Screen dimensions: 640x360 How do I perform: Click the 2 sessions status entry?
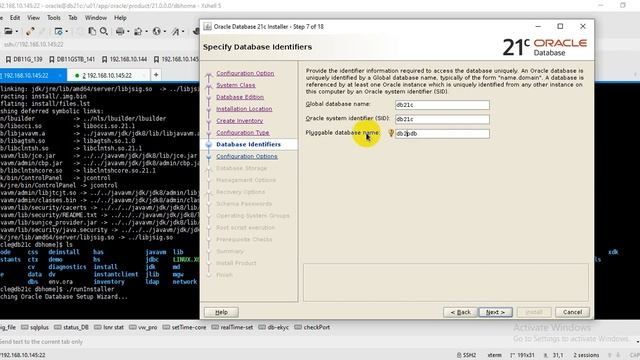tap(586, 355)
